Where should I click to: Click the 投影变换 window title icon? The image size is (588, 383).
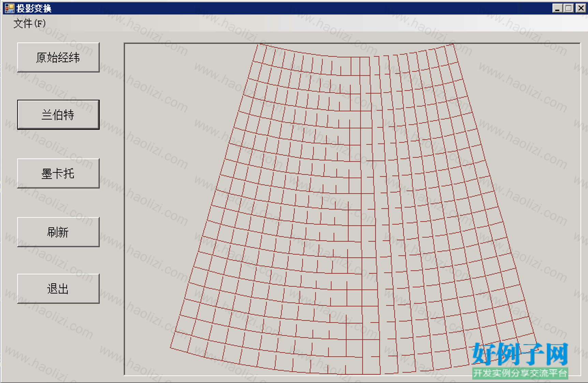pyautogui.click(x=9, y=8)
